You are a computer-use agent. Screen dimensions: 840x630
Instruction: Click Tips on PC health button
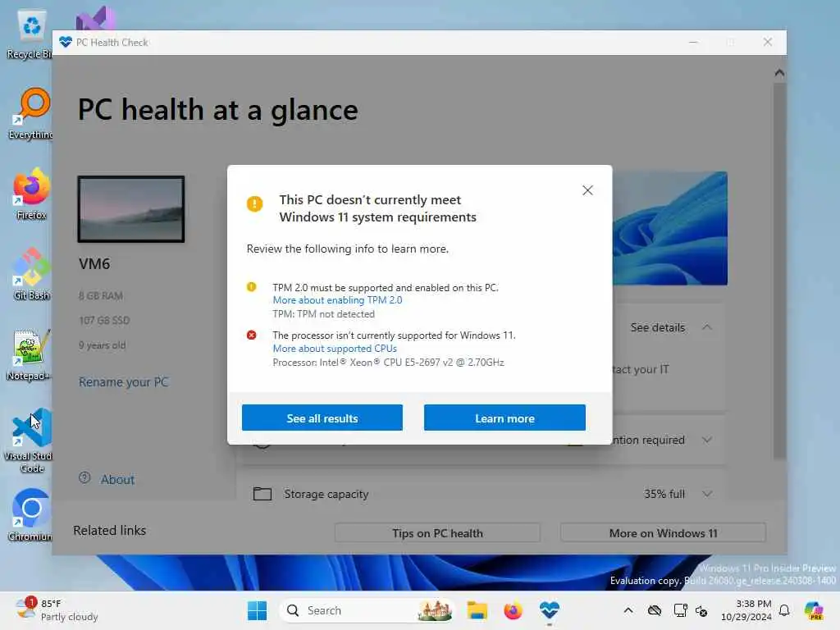(437, 533)
